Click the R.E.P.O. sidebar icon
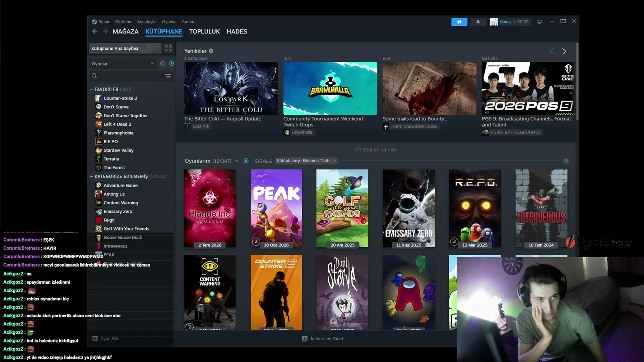 tap(99, 141)
